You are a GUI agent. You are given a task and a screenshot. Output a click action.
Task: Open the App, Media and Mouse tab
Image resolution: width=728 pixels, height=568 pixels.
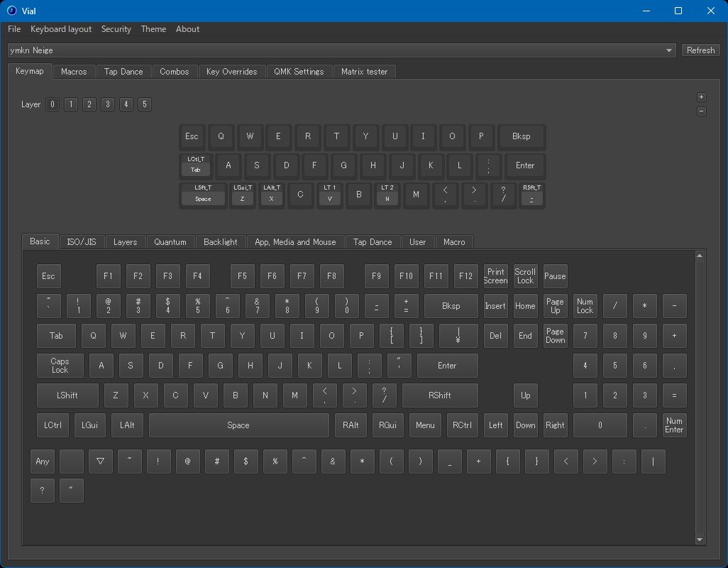tap(295, 242)
